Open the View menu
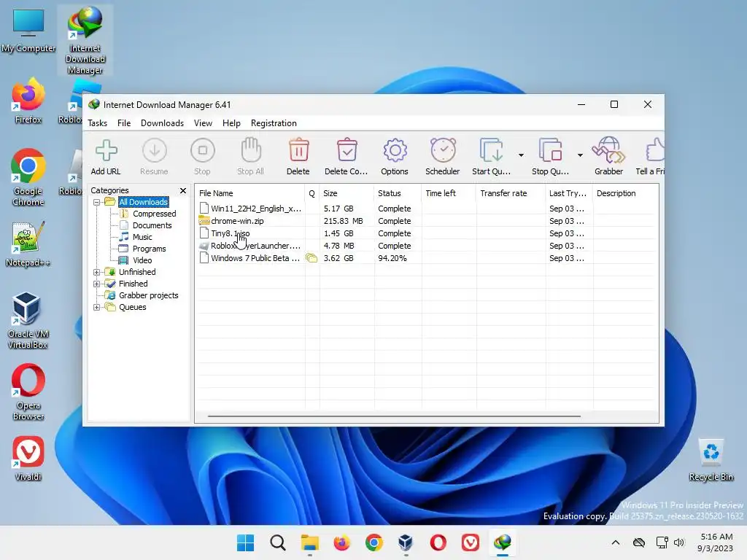 coord(203,123)
